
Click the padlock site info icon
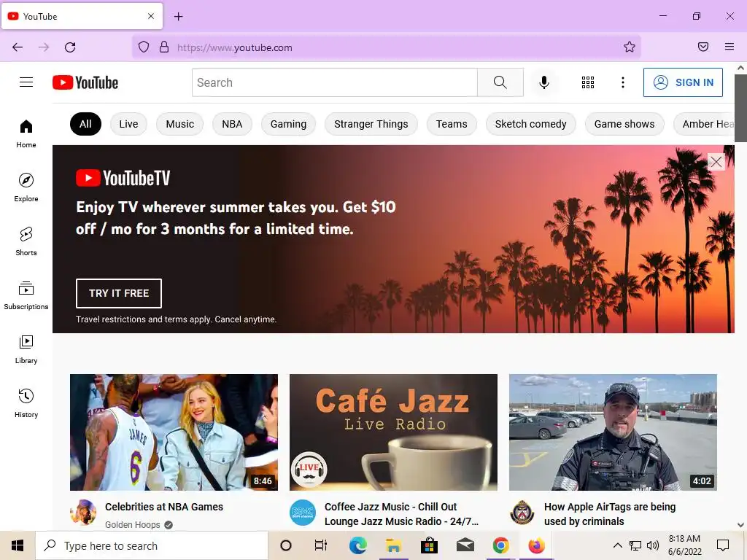coord(164,47)
